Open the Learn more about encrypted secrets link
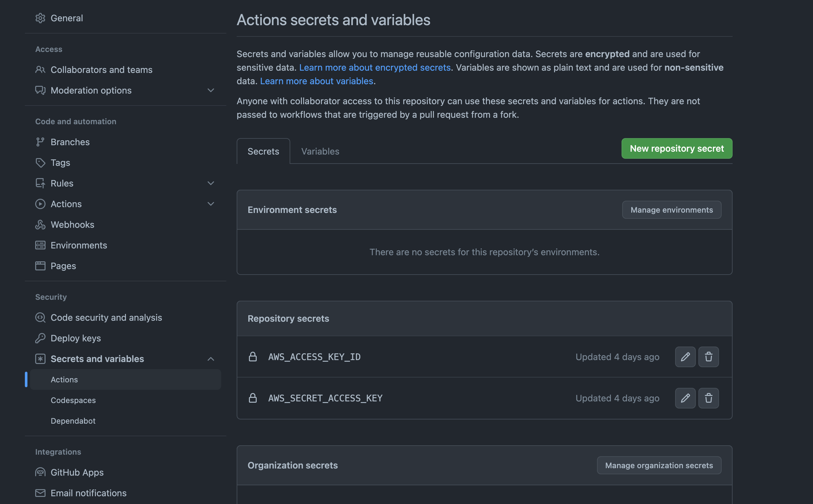Image resolution: width=813 pixels, height=504 pixels. click(x=375, y=68)
